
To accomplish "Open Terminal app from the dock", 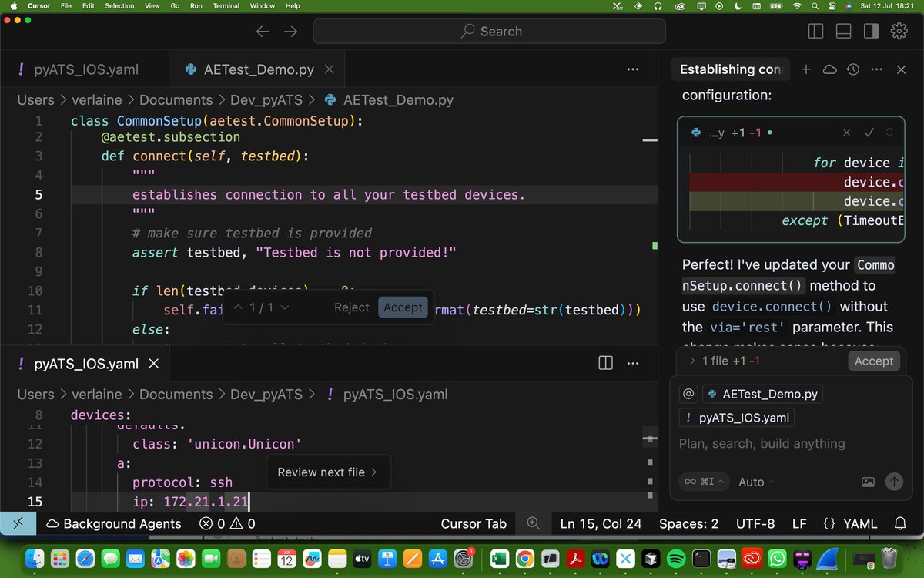I will point(701,557).
